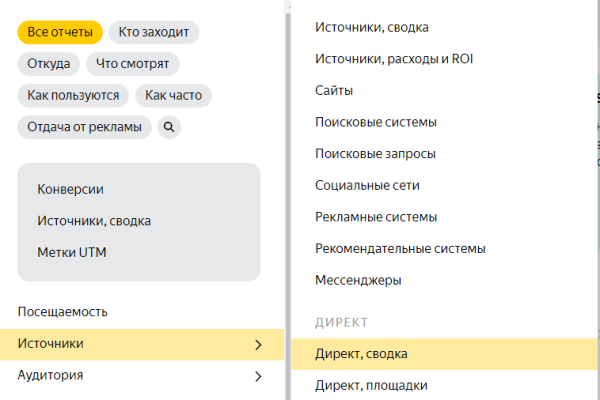Open the 'Конверсии' quick report
This screenshot has height=400, width=600.
(70, 189)
